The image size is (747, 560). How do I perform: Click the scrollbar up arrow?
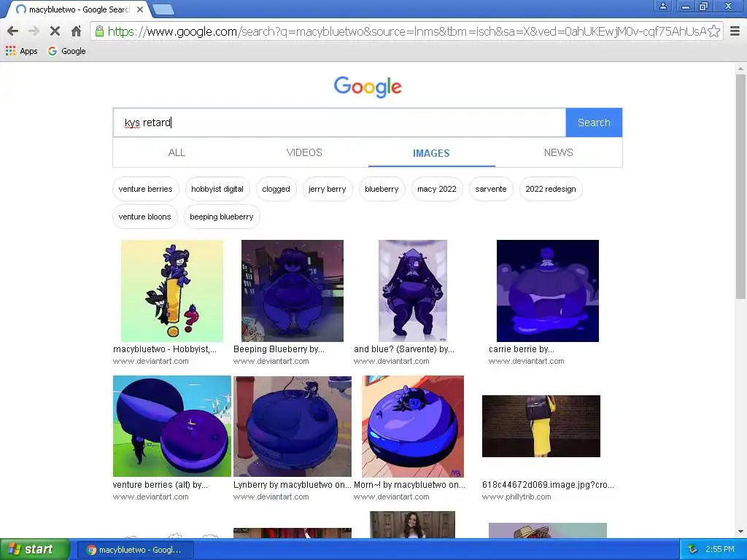tap(740, 69)
